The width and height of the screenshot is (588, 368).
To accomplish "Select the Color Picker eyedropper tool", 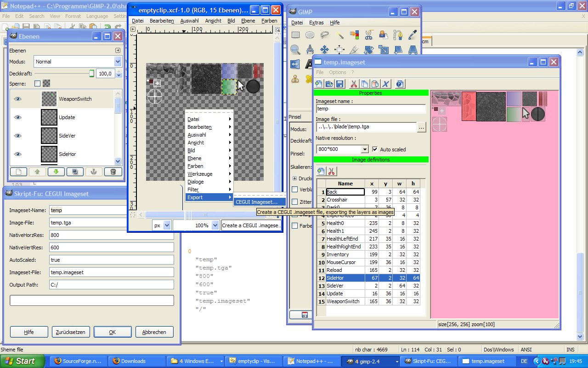I will tap(412, 35).
